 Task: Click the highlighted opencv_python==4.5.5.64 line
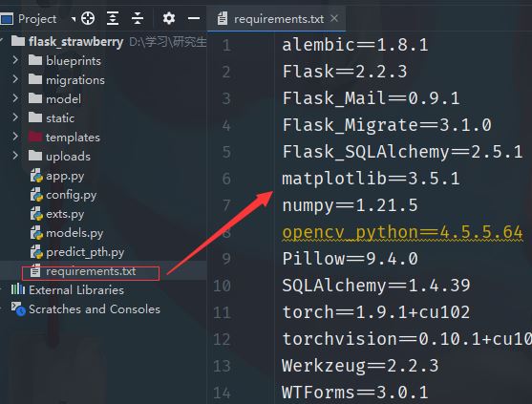(402, 232)
